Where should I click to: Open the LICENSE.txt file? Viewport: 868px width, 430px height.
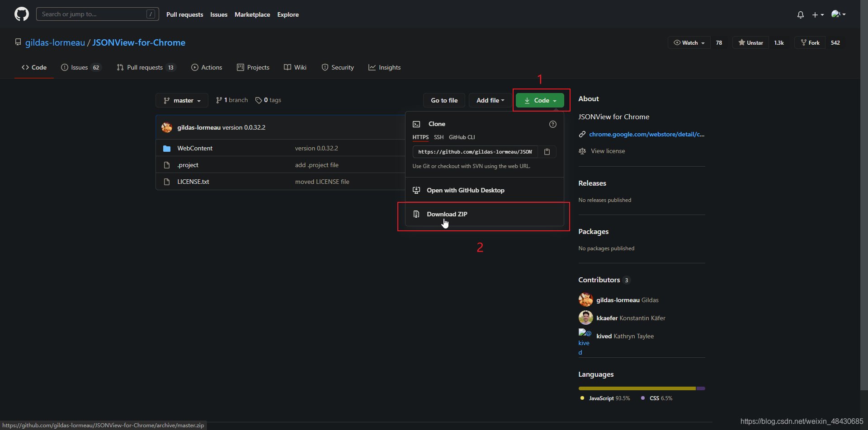point(193,182)
